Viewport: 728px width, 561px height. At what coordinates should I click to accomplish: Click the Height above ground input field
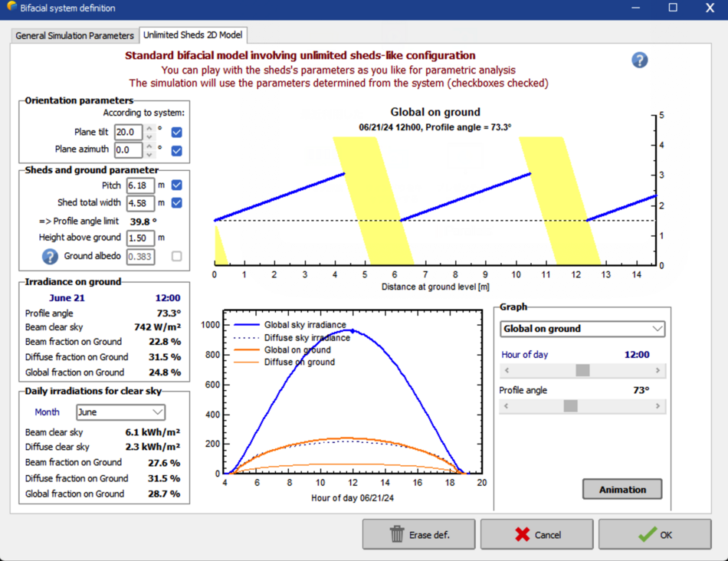tap(140, 238)
